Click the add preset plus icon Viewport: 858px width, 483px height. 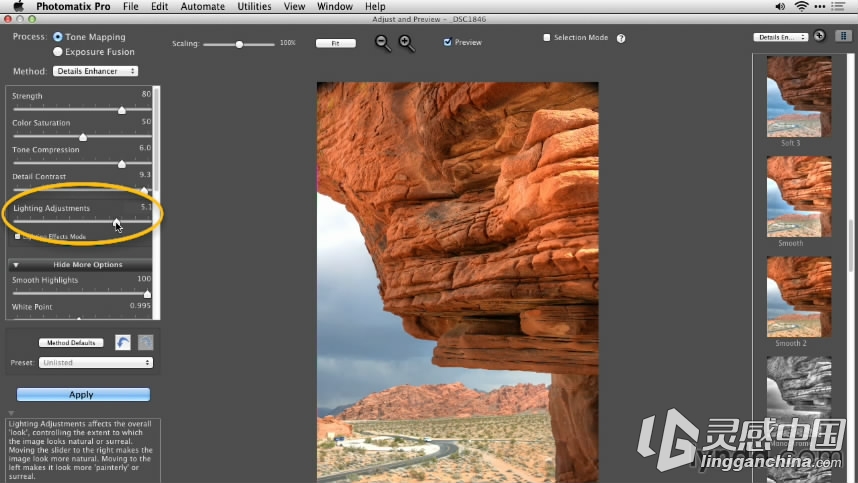pyautogui.click(x=819, y=36)
